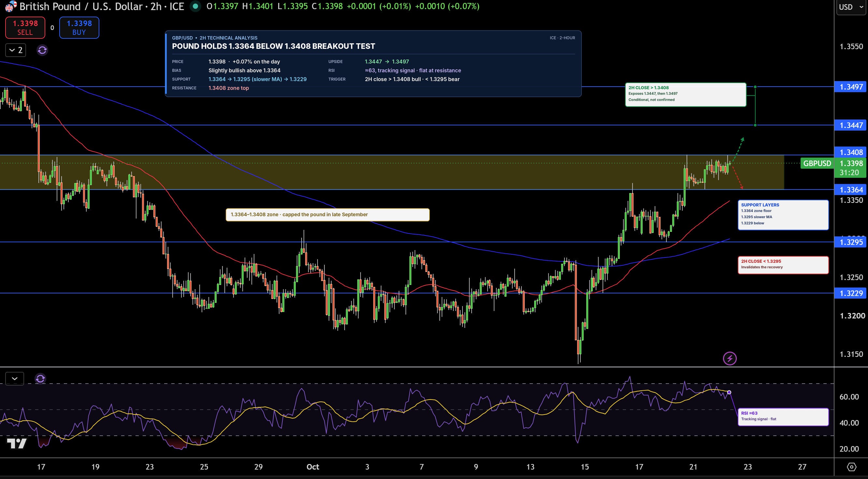
Task: Click the SUPPORT LAYERS annotation box
Action: [783, 215]
